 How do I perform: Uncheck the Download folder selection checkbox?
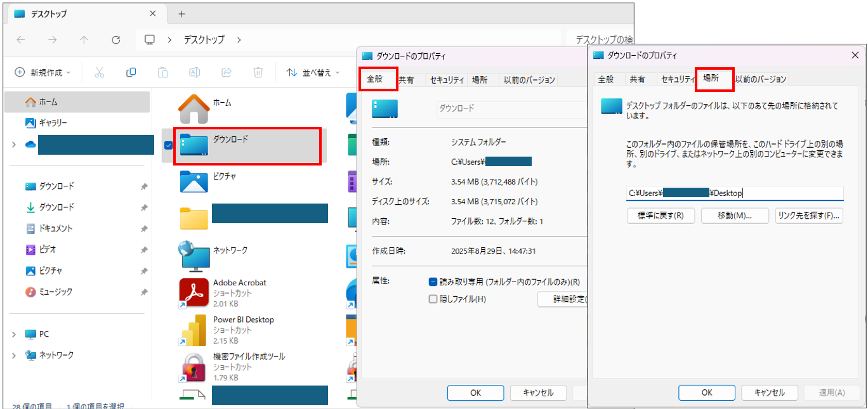[x=168, y=145]
